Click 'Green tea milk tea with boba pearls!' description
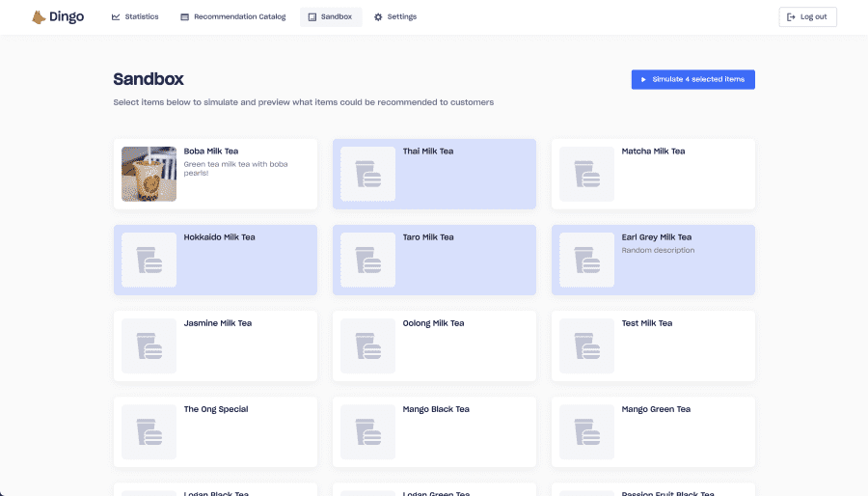The image size is (868, 496). (x=236, y=168)
